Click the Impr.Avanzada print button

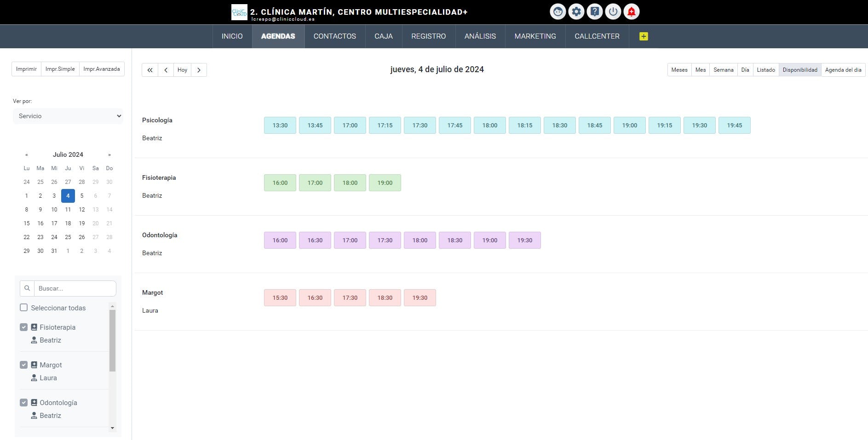coord(101,69)
